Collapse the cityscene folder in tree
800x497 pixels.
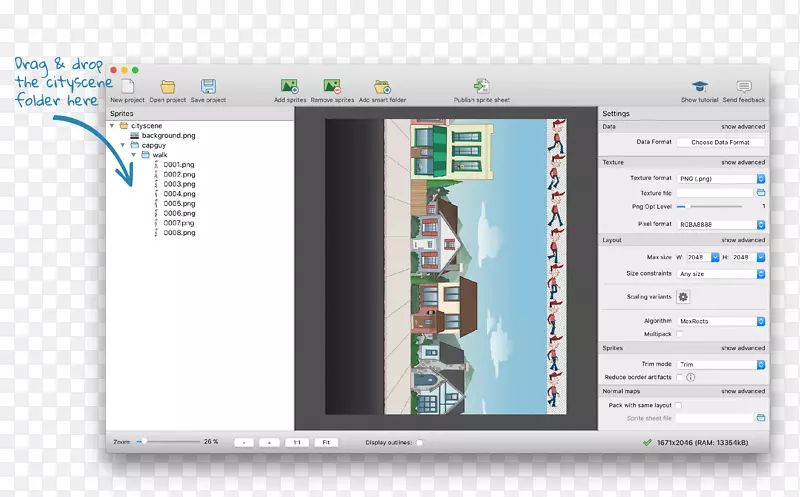click(113, 126)
